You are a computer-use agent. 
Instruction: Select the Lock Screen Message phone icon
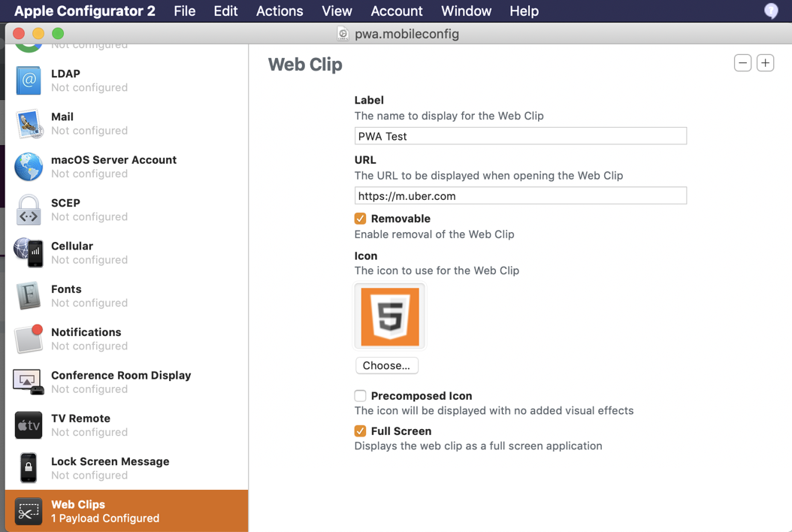[29, 468]
